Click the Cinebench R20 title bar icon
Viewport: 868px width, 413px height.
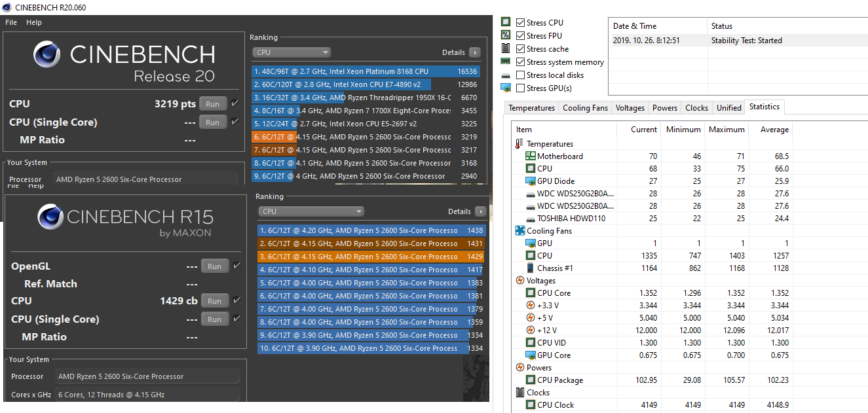pyautogui.click(x=7, y=7)
